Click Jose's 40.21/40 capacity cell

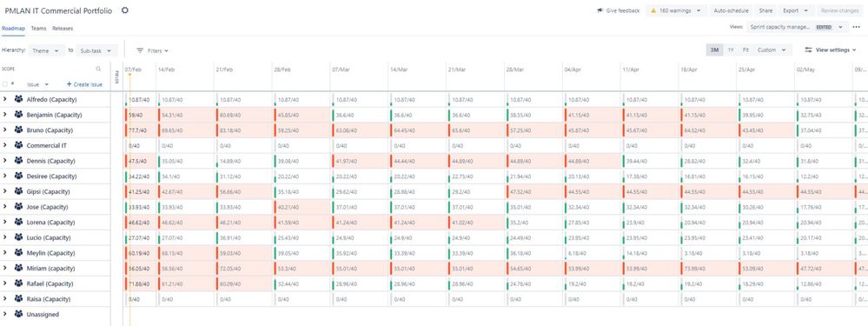pyautogui.click(x=301, y=206)
